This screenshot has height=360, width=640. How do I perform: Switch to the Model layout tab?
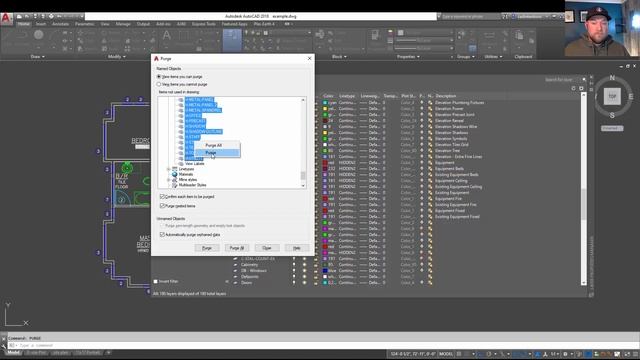(13, 353)
